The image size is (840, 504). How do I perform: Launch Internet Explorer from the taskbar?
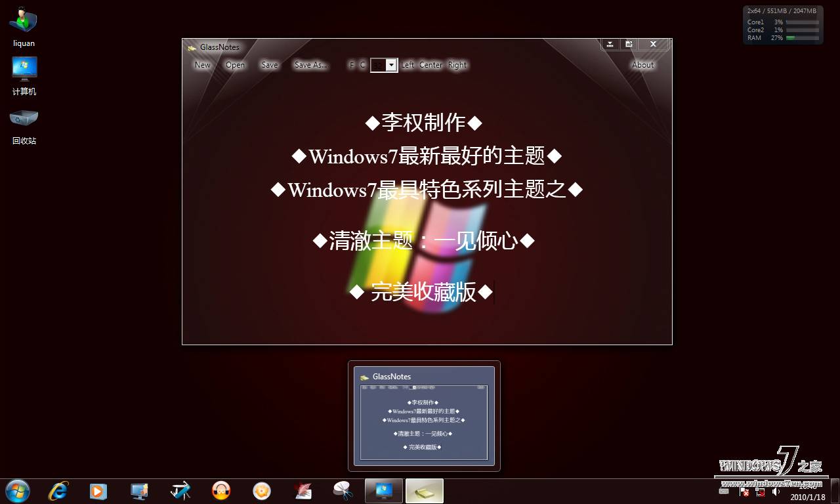pos(58,491)
